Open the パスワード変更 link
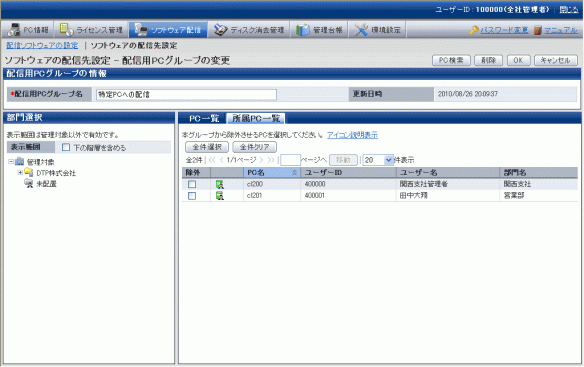Viewport: 584px width, 367px height. (x=504, y=30)
